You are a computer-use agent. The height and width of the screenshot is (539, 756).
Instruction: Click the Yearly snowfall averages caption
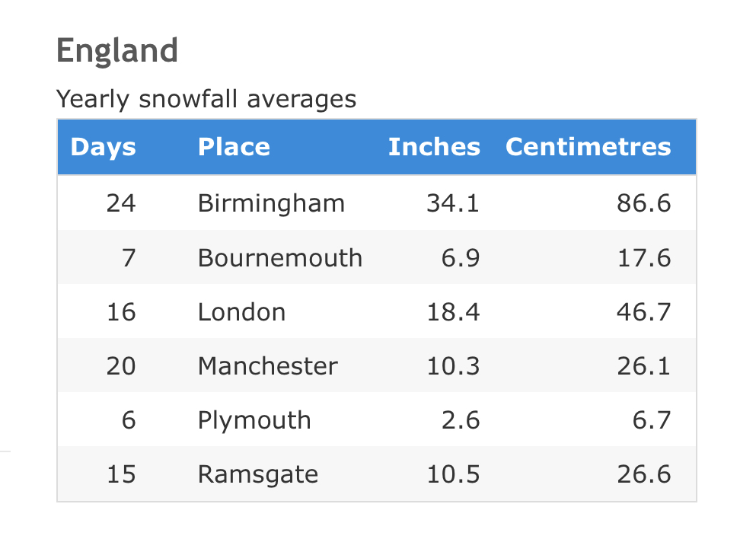[x=206, y=99]
